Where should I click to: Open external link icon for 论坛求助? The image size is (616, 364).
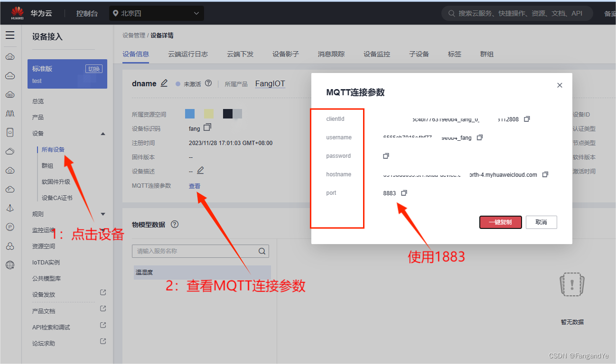(103, 341)
